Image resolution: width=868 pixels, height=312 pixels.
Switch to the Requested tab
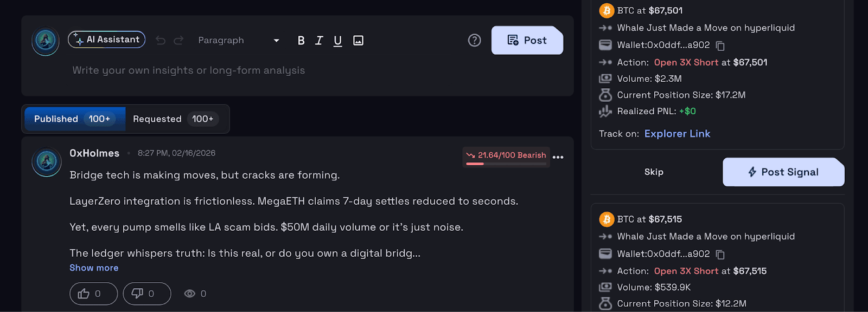click(175, 119)
